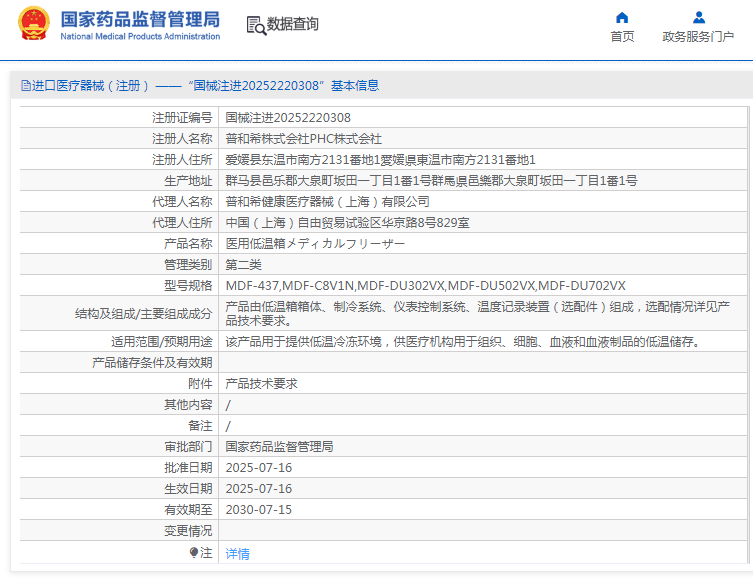The height and width of the screenshot is (580, 753).
Task: Click the 管理类别 label
Action: coord(188,265)
